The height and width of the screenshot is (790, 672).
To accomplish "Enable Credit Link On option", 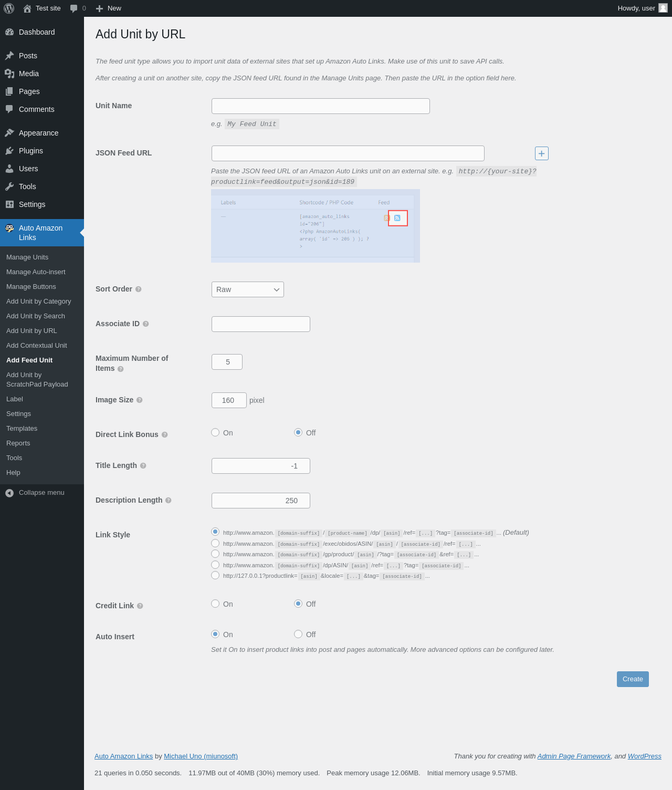I will [x=215, y=604].
